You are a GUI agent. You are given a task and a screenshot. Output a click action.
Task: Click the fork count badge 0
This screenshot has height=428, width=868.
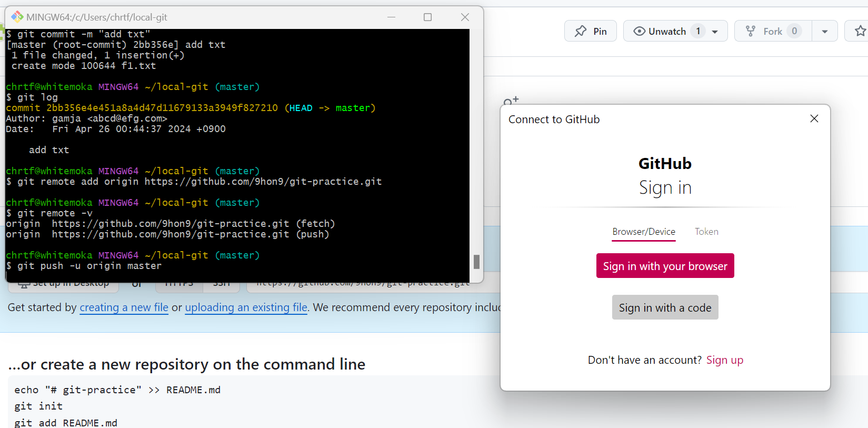point(794,31)
